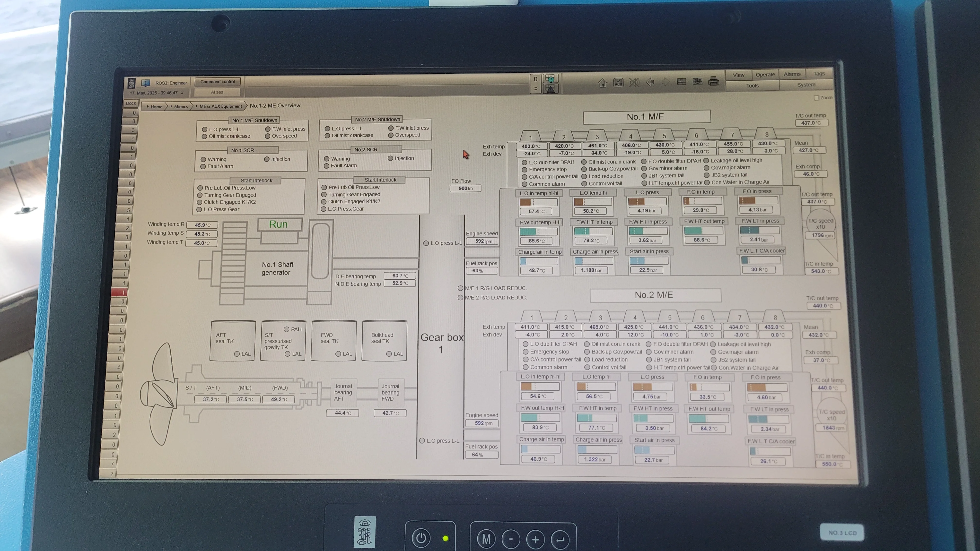Viewport: 980px width, 551px height.
Task: Open the warning triangle list icon
Action: pos(551,89)
